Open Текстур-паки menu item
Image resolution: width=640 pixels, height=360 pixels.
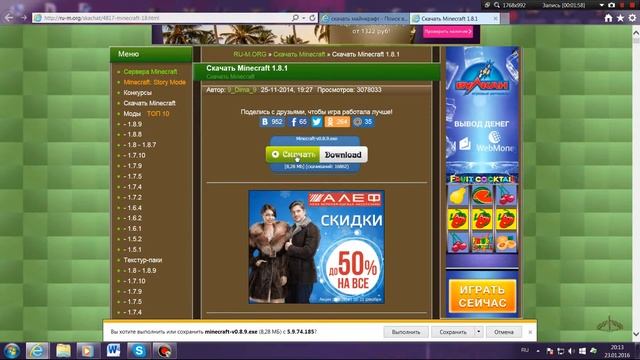point(143,260)
